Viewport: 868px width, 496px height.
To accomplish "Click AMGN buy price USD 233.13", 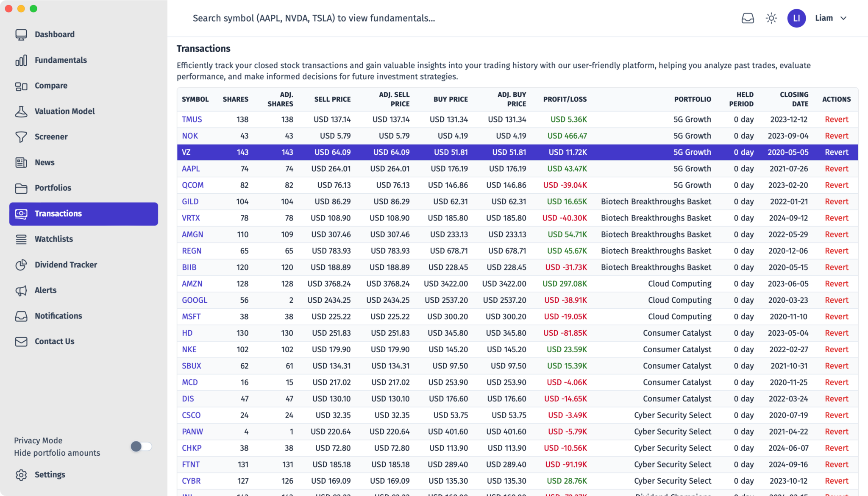I will pyautogui.click(x=449, y=234).
